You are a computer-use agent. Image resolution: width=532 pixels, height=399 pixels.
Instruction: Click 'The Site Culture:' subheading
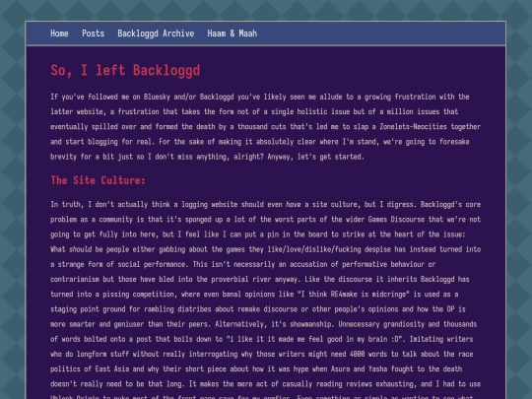click(x=98, y=180)
